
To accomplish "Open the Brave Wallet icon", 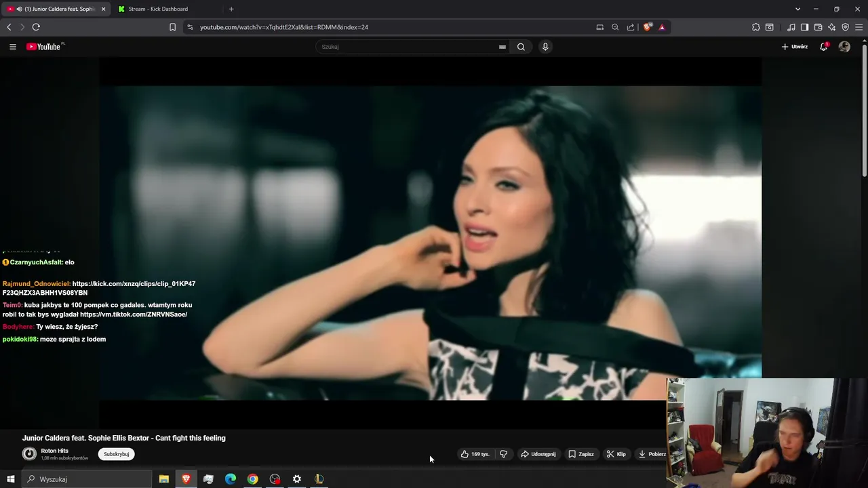I will 818,27.
